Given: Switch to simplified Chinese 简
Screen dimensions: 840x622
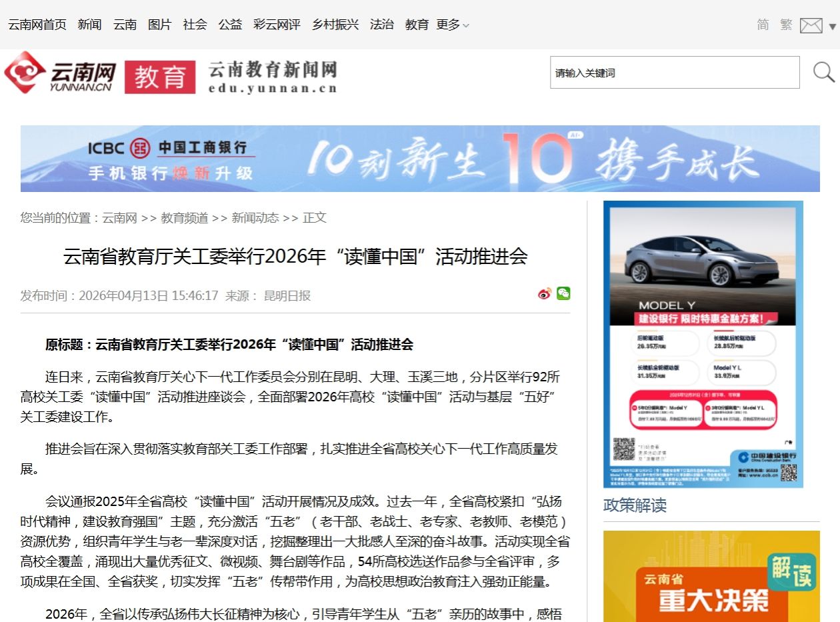Looking at the screenshot, I should click(763, 25).
